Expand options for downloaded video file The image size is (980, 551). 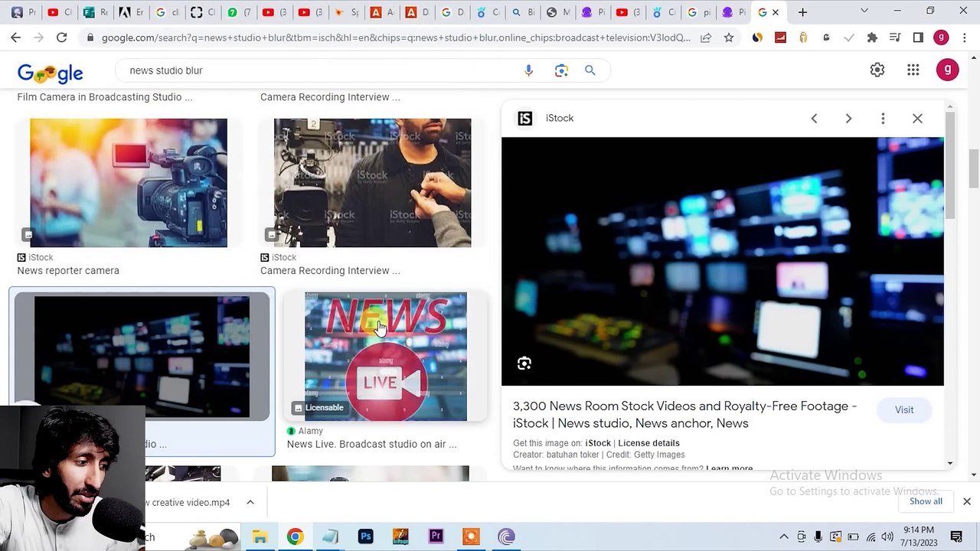(250, 503)
